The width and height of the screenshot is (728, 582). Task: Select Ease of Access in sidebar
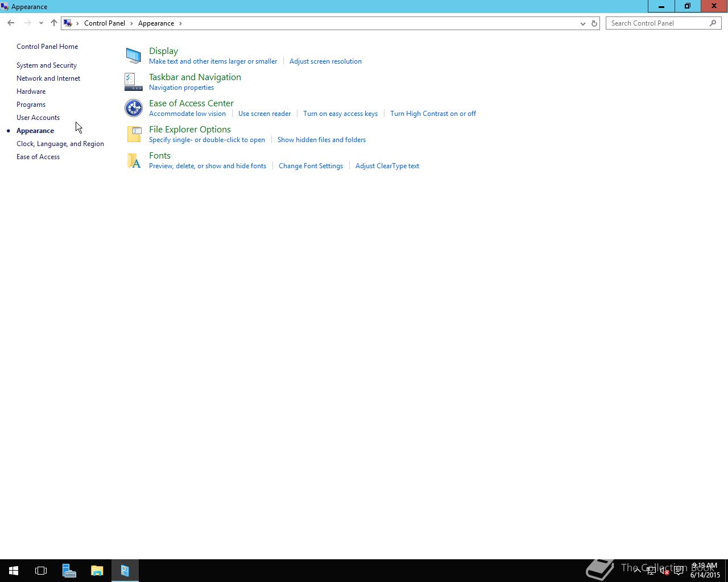click(38, 157)
